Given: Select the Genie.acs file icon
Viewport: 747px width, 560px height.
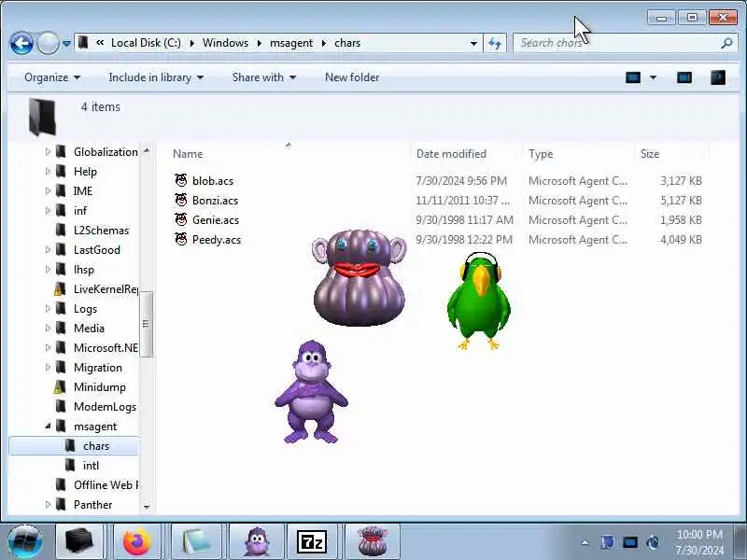Looking at the screenshot, I should (181, 219).
